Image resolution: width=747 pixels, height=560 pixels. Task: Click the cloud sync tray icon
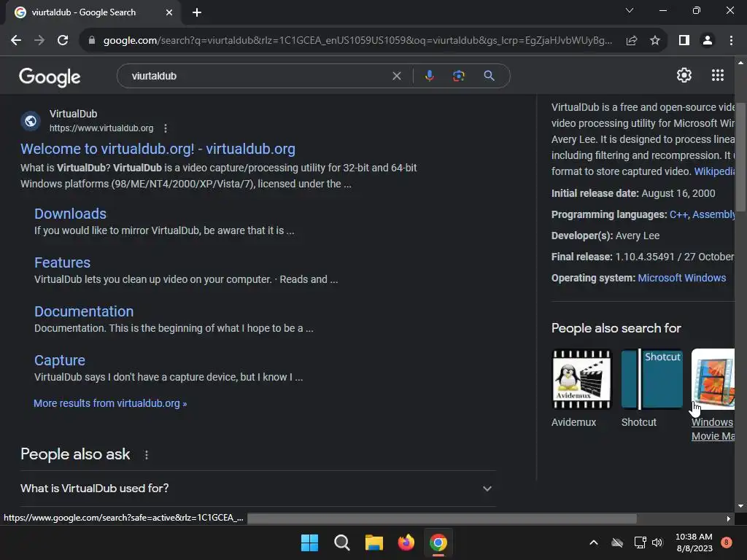click(x=617, y=542)
